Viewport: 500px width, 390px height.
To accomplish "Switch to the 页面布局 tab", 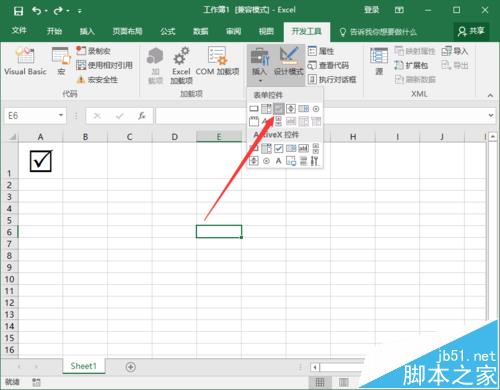I will click(x=127, y=31).
